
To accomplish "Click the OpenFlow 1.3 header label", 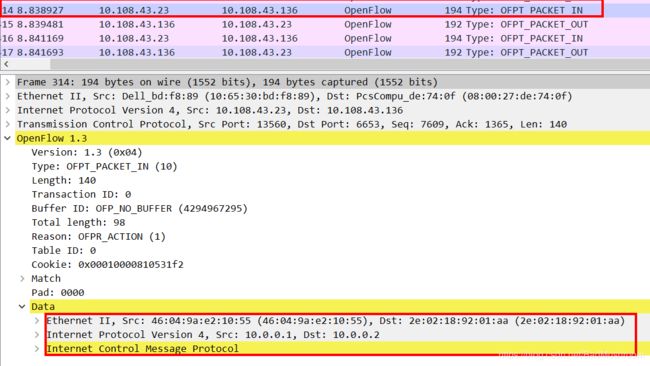I will tap(52, 138).
